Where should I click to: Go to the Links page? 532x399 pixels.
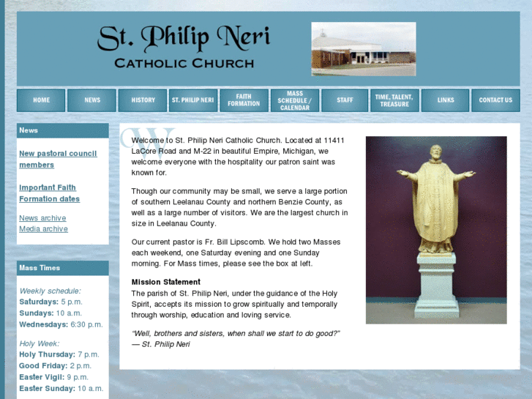[445, 100]
